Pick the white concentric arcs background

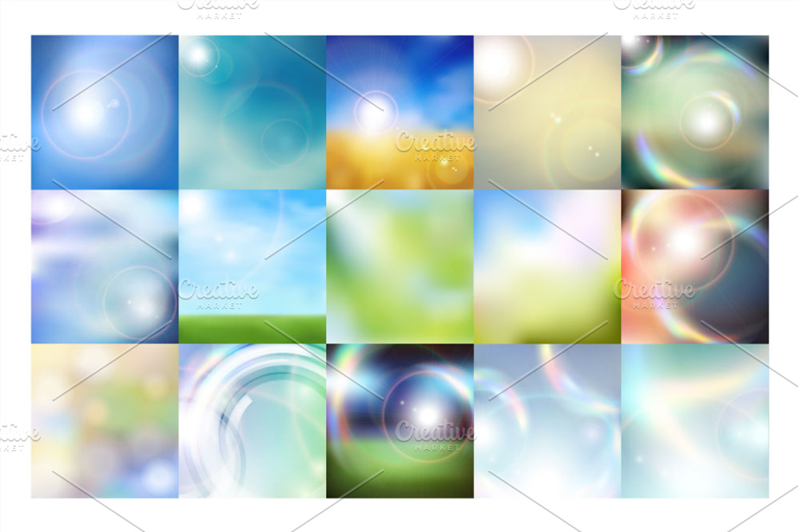click(x=252, y=421)
